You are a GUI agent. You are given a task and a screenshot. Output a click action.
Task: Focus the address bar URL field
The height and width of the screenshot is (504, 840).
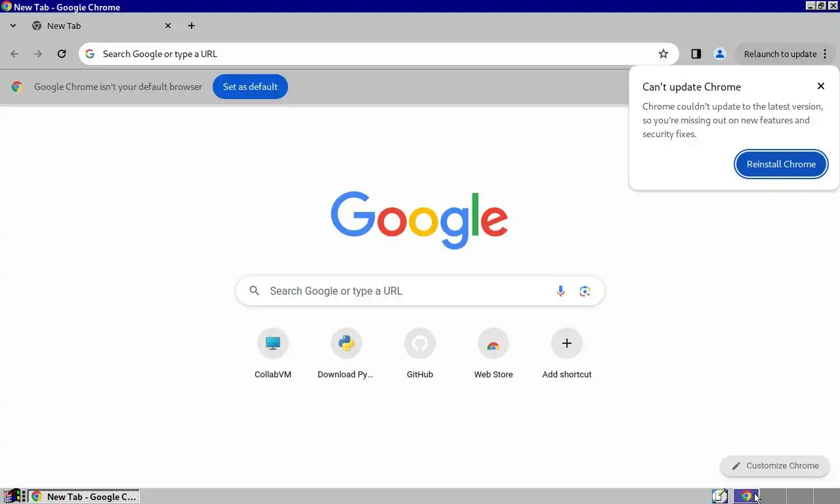pyautogui.click(x=377, y=54)
